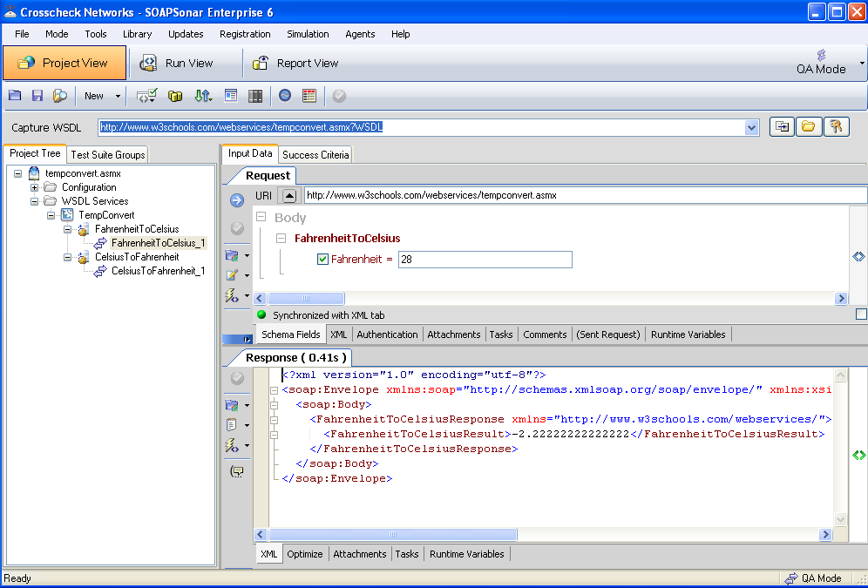Click the speech bubble comment icon in Response

click(236, 471)
